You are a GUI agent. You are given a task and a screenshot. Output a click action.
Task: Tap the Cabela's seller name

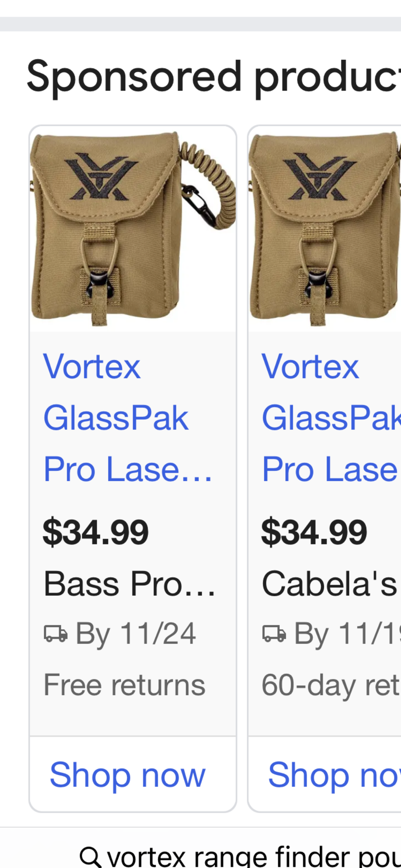(330, 584)
